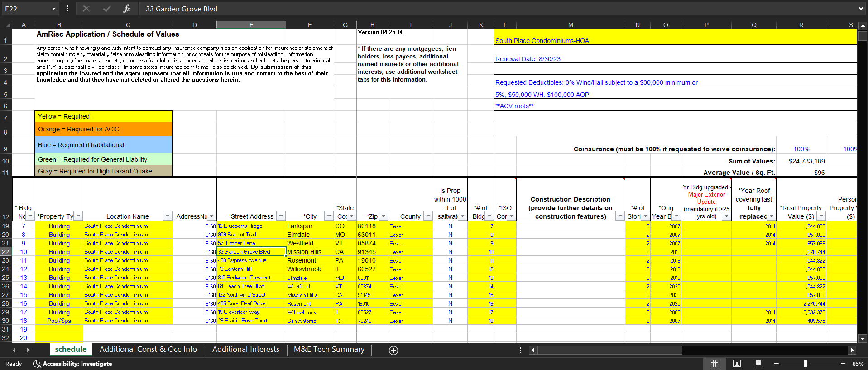
Task: Click the Select All corner triangle
Action: 8,25
